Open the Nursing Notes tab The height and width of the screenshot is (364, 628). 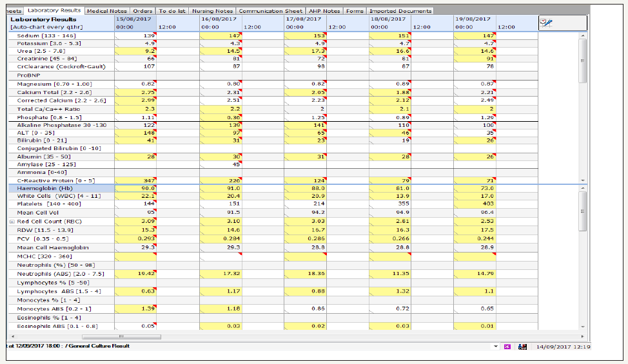click(211, 11)
